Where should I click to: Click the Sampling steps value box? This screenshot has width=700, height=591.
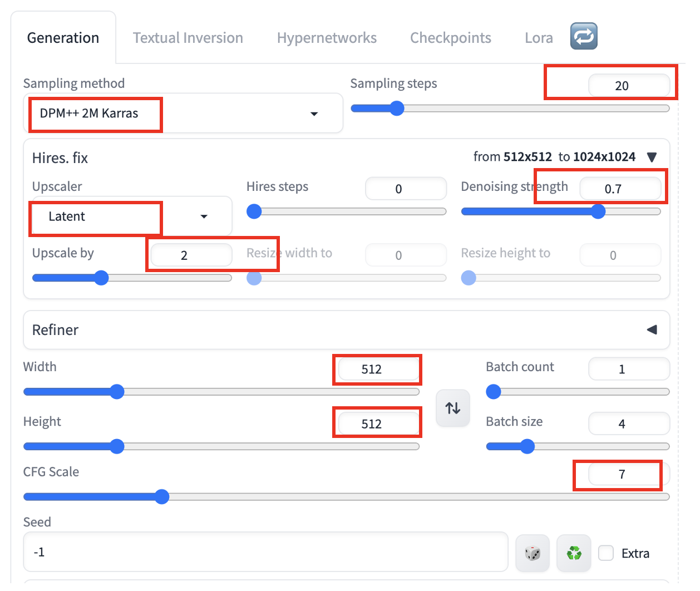point(629,86)
